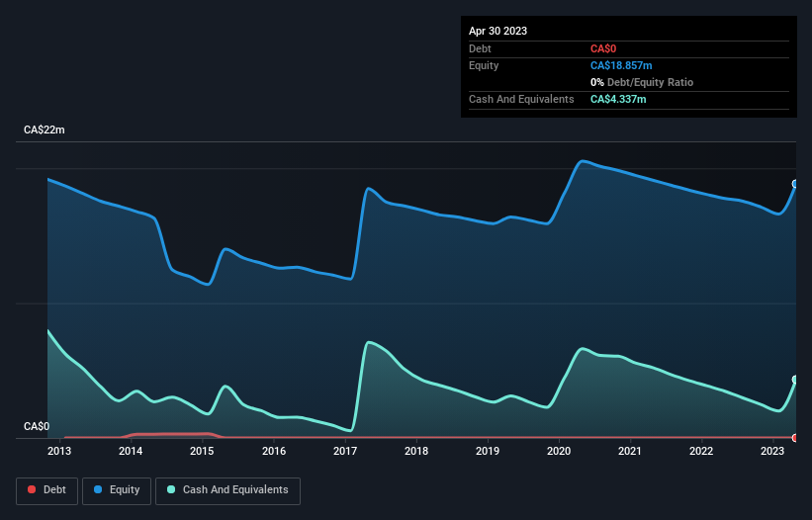Click the CA$0 y-axis label
This screenshot has width=812, height=520.
click(37, 426)
